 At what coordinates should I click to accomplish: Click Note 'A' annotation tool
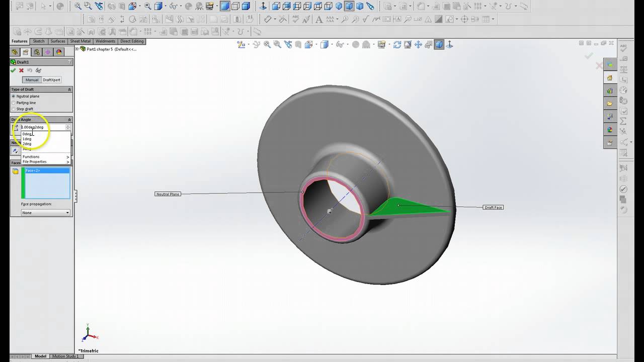[x=318, y=19]
